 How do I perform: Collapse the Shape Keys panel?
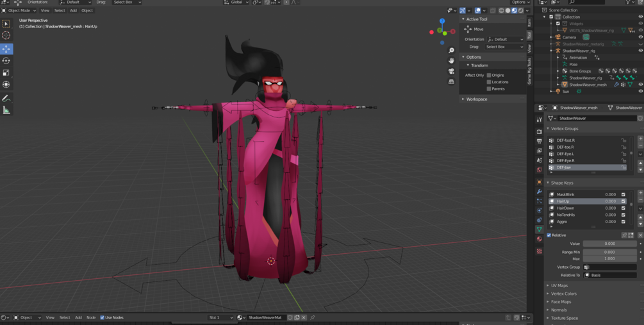(x=562, y=183)
